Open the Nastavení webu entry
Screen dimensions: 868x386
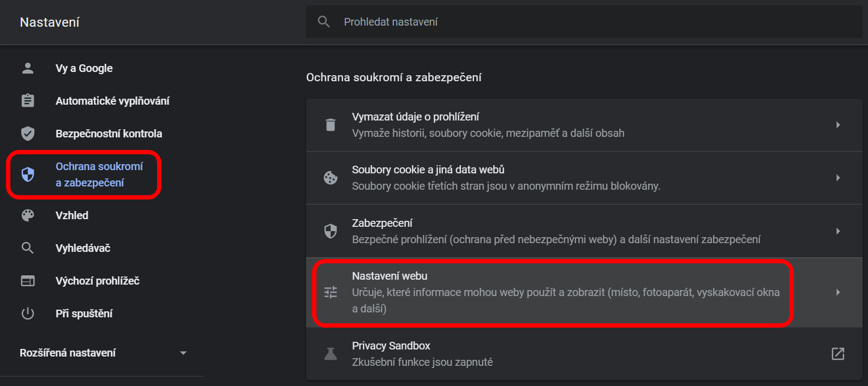click(584, 292)
